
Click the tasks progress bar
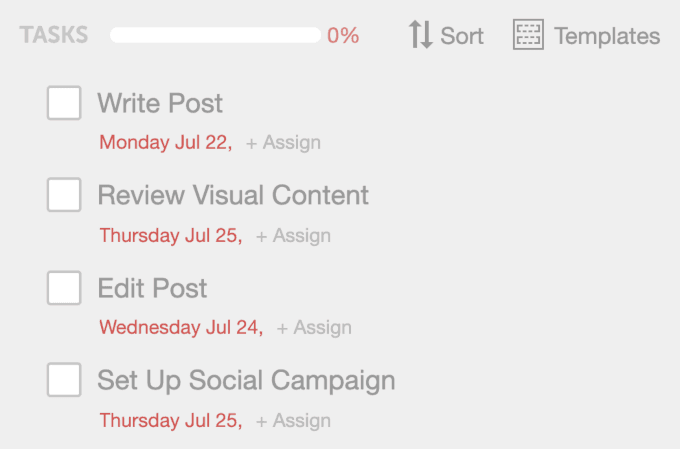coord(215,35)
